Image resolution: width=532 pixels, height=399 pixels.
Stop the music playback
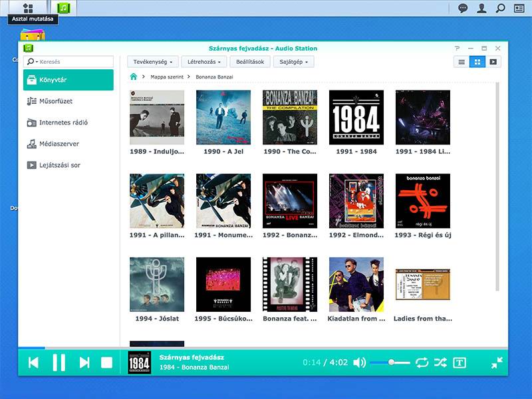point(106,362)
